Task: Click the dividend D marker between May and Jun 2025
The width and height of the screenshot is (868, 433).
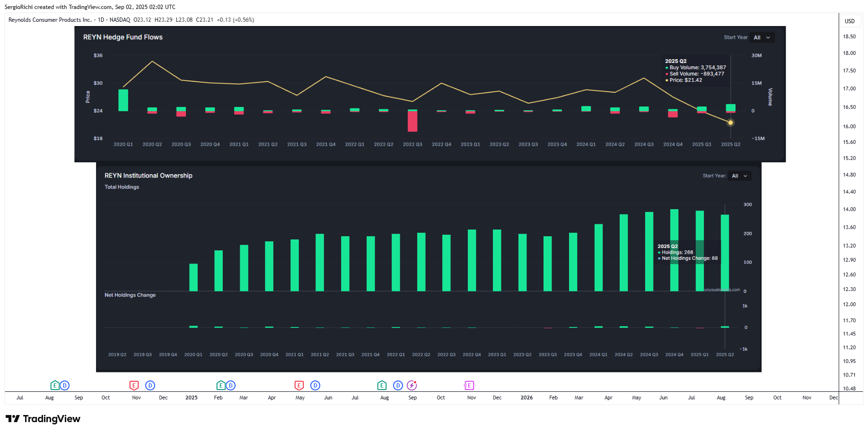Action: click(x=315, y=385)
